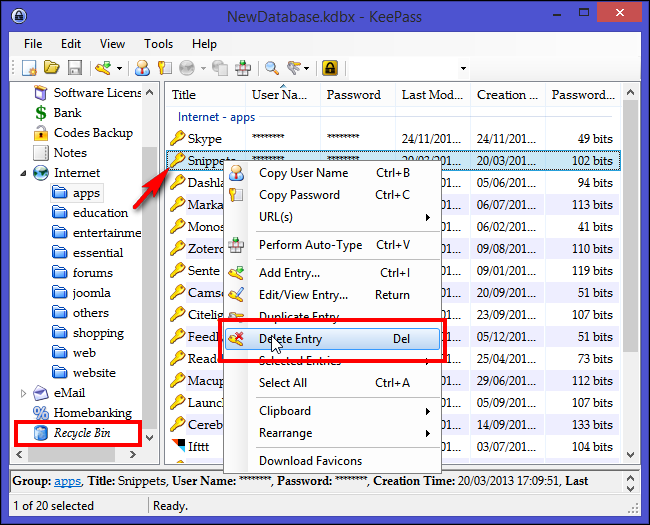The width and height of the screenshot is (650, 525).
Task: Open the quick search combo box dropdown
Action: (463, 68)
